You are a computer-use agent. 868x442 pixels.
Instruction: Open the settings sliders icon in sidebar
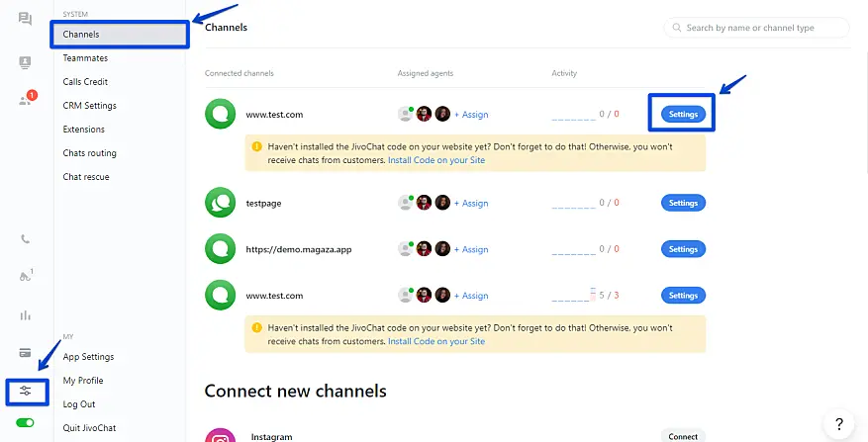(x=26, y=392)
